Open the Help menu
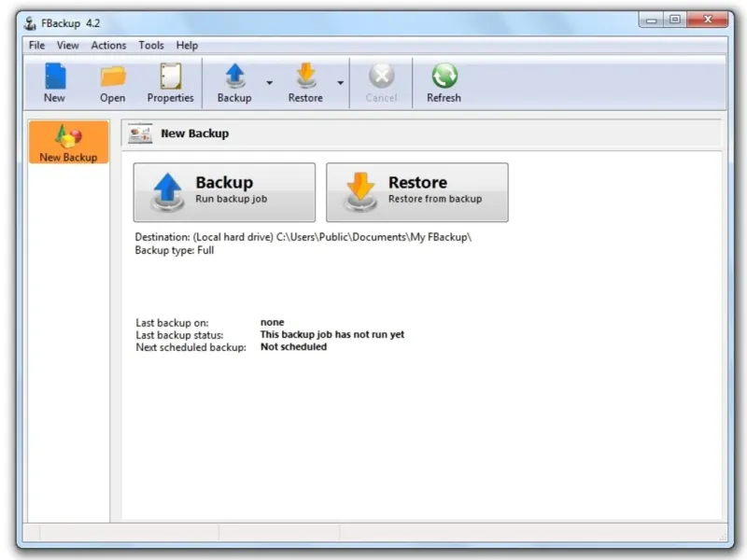Viewport: 747px width, 560px height. point(187,45)
